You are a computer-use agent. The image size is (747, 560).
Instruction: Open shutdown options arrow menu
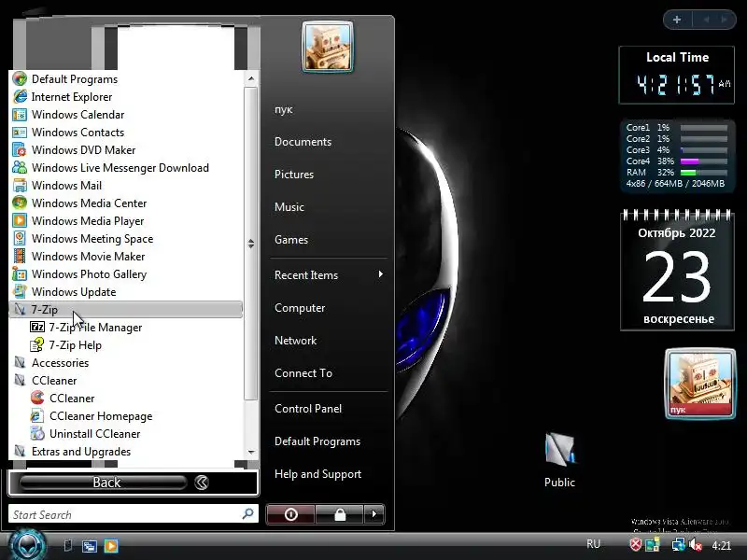pyautogui.click(x=374, y=514)
